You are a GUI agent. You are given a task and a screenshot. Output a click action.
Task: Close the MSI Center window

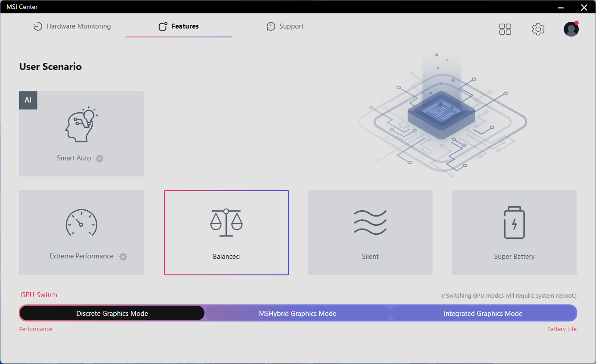pos(584,7)
